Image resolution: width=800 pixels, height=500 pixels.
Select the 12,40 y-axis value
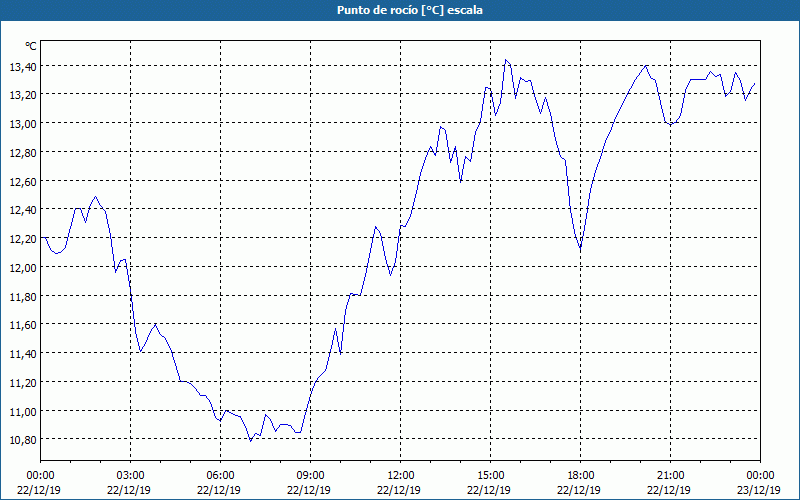(x=22, y=209)
